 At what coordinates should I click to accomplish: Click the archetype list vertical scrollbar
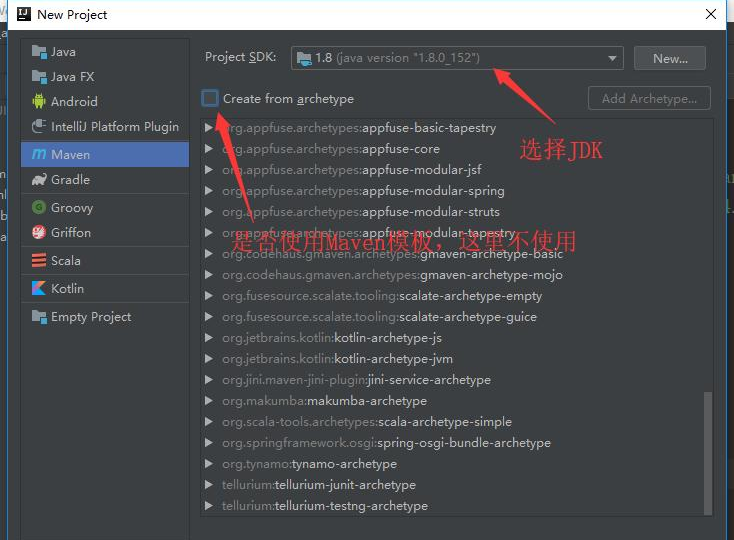(x=708, y=453)
